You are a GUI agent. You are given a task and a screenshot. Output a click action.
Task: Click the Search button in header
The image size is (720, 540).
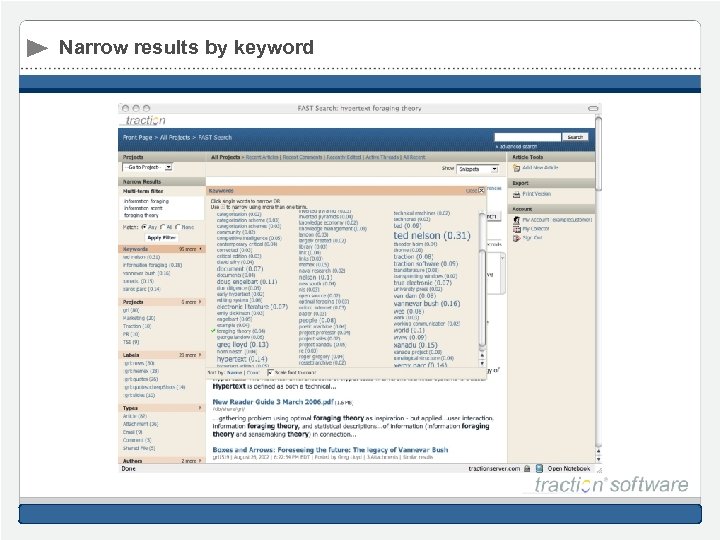[575, 137]
